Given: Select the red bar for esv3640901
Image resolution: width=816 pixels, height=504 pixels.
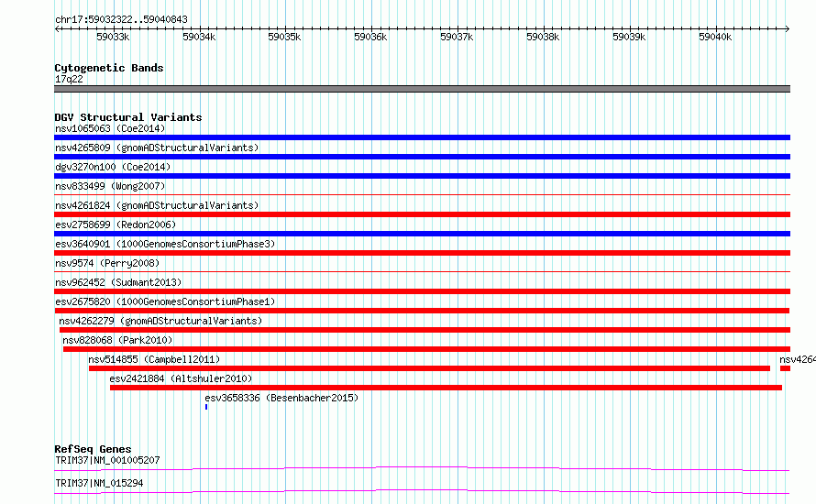Looking at the screenshot, I should pos(422,253).
